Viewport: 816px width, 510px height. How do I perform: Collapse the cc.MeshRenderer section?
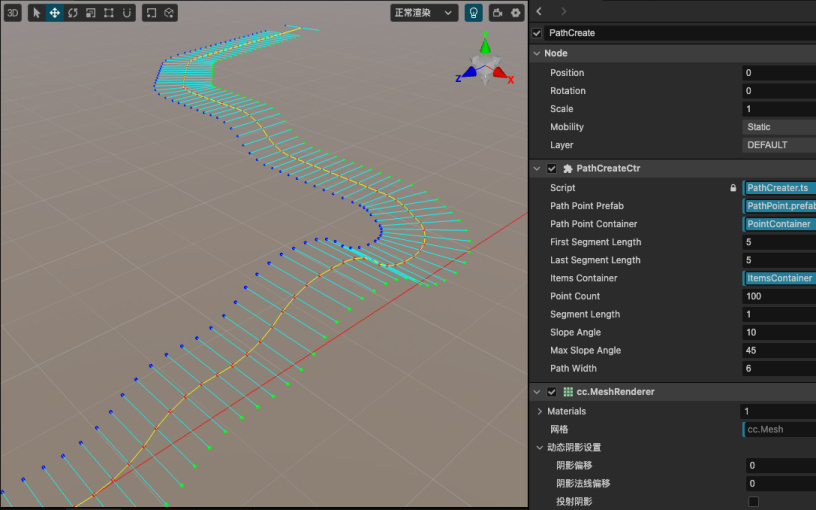[537, 392]
